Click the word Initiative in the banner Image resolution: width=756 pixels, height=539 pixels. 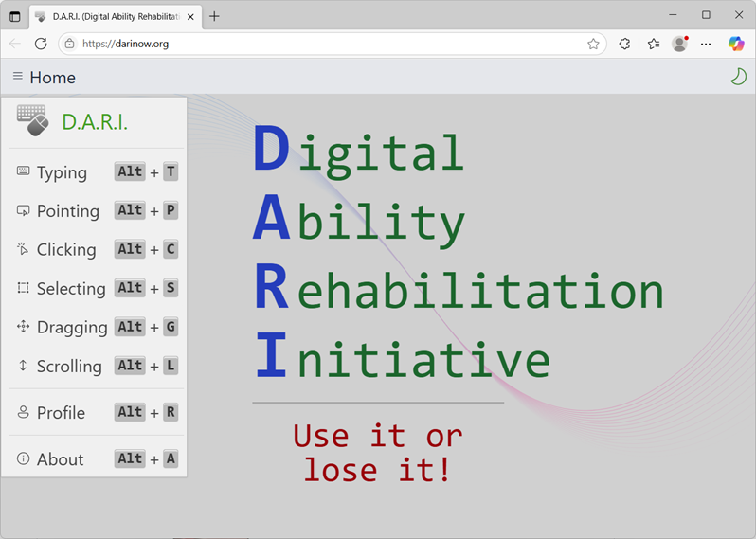click(x=403, y=357)
